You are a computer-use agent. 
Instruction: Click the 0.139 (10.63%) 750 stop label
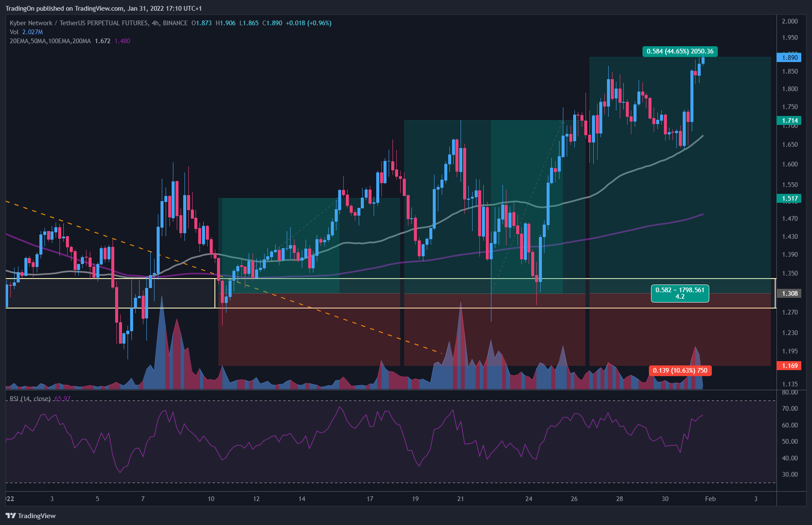680,371
